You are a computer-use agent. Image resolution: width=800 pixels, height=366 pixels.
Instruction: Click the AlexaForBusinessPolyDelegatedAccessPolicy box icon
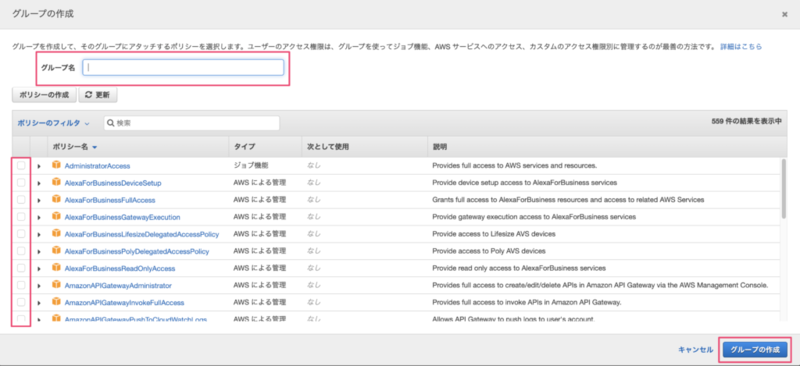point(56,251)
